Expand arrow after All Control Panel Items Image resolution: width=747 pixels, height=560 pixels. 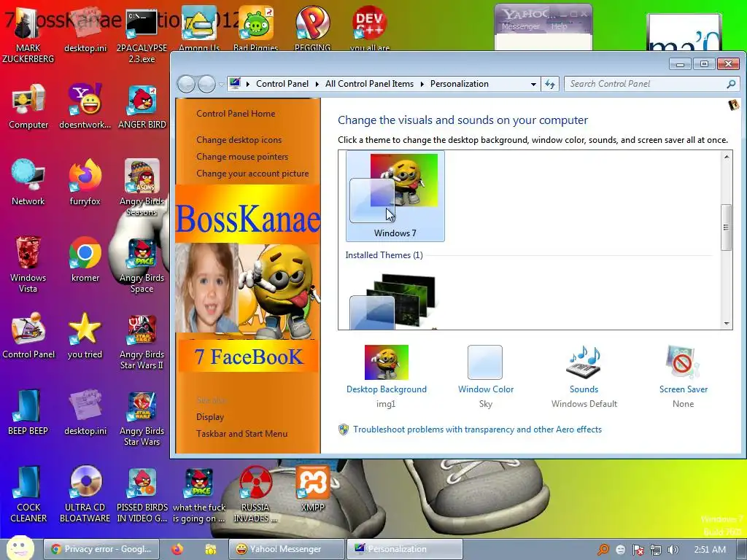click(422, 85)
